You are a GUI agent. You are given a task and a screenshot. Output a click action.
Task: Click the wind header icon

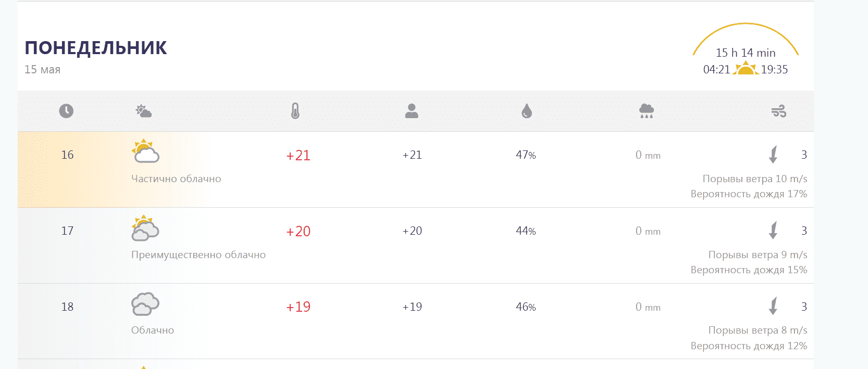[x=779, y=111]
